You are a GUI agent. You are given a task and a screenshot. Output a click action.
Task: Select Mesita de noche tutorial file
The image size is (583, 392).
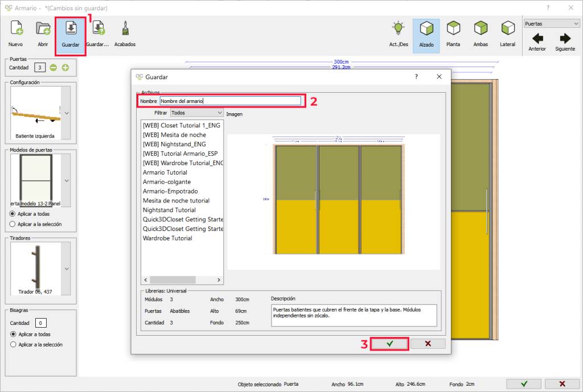tap(176, 201)
